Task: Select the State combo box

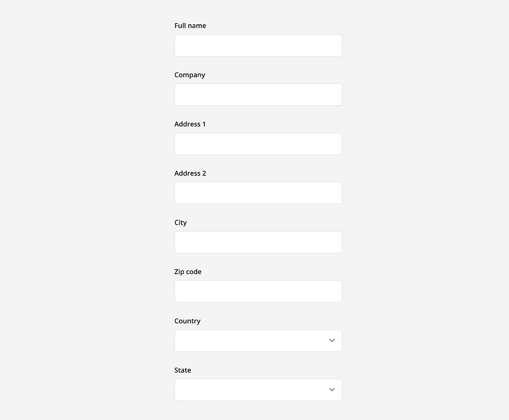Action: click(258, 390)
